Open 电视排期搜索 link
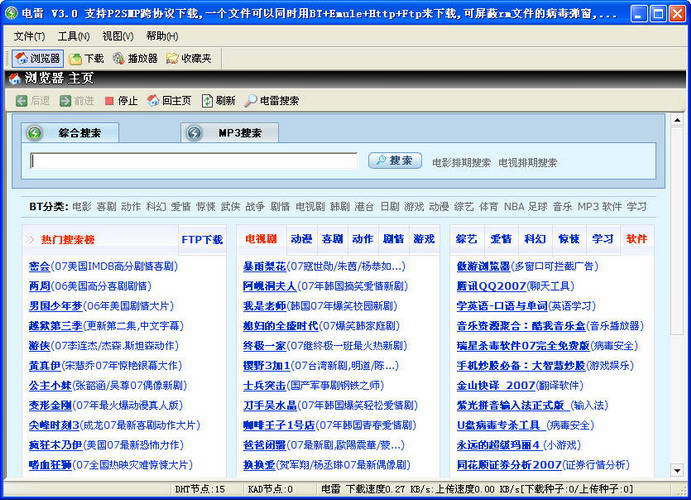This screenshot has height=500, width=691. (528, 163)
